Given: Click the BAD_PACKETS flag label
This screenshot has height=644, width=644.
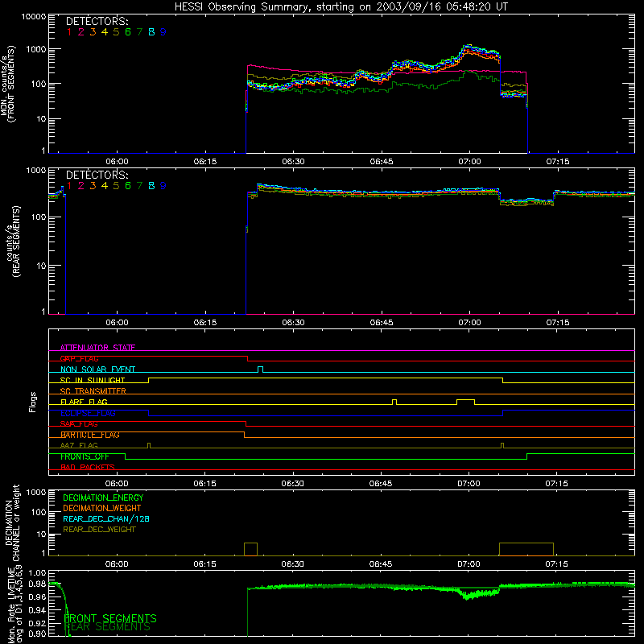Looking at the screenshot, I should point(88,467).
